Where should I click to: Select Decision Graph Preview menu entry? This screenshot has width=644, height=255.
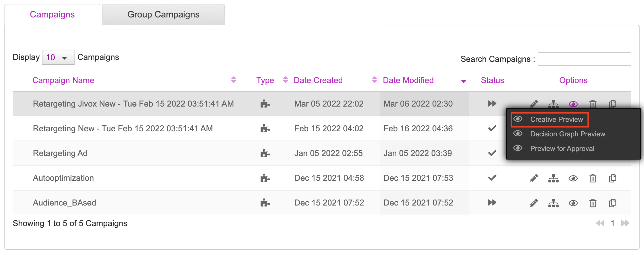click(567, 134)
